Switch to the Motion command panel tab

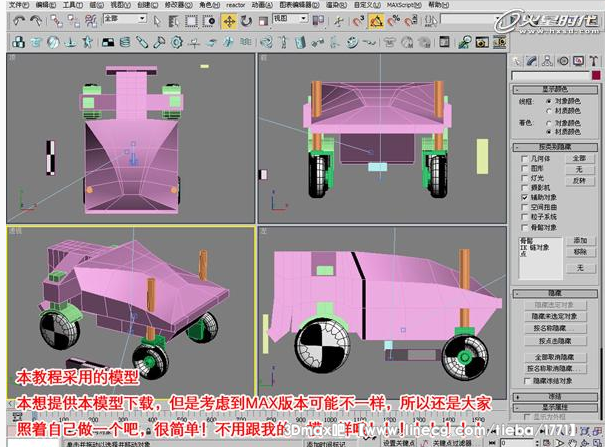click(563, 61)
